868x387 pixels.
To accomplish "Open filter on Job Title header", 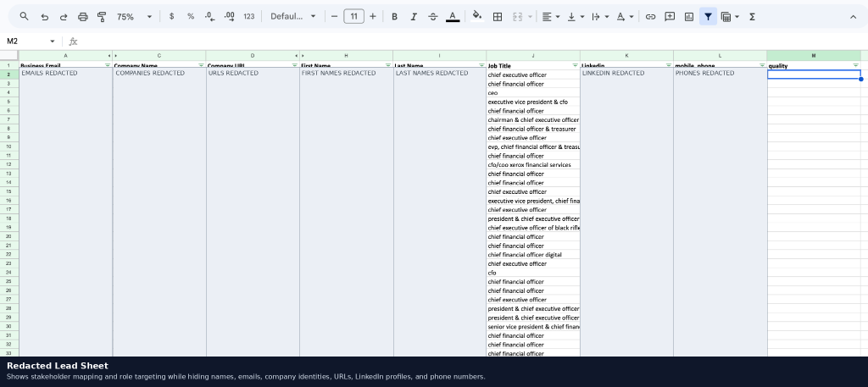I will click(x=576, y=65).
